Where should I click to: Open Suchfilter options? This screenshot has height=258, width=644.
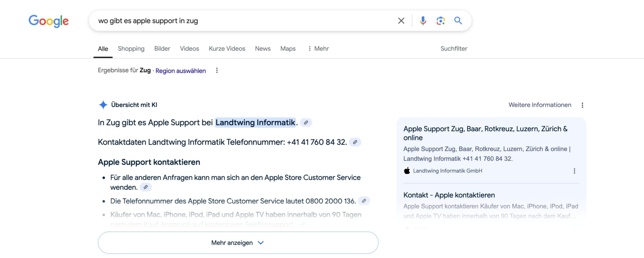[x=454, y=49]
